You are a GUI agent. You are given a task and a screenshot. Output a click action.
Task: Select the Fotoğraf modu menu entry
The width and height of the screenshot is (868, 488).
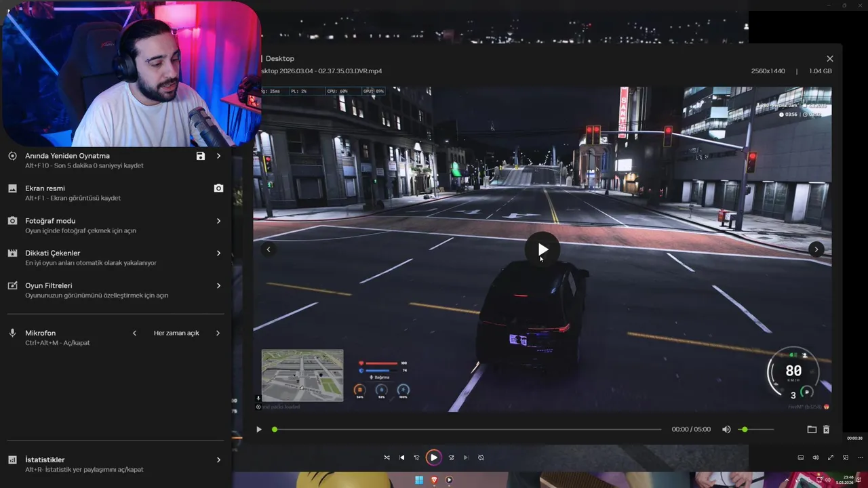(115, 226)
